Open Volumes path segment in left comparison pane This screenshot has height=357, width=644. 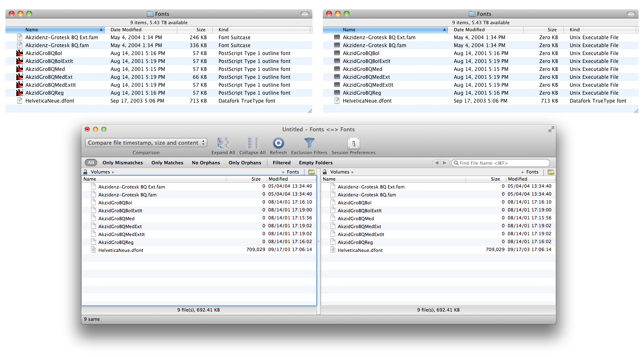(101, 172)
